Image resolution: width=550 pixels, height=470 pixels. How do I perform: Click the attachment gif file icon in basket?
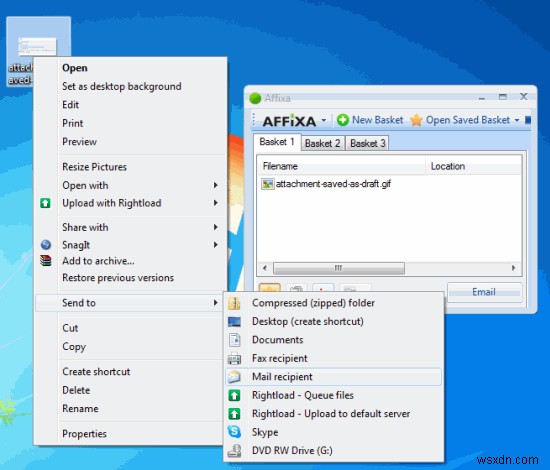pos(267,184)
